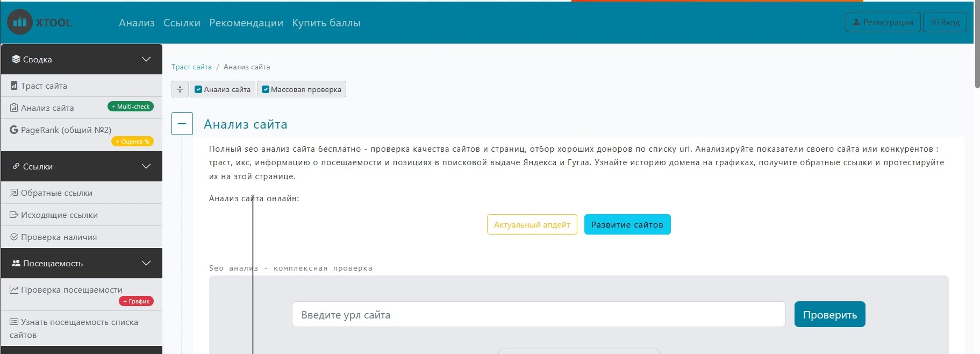Click the XTOOL logo icon
This screenshot has height=354, width=980.
click(x=20, y=22)
